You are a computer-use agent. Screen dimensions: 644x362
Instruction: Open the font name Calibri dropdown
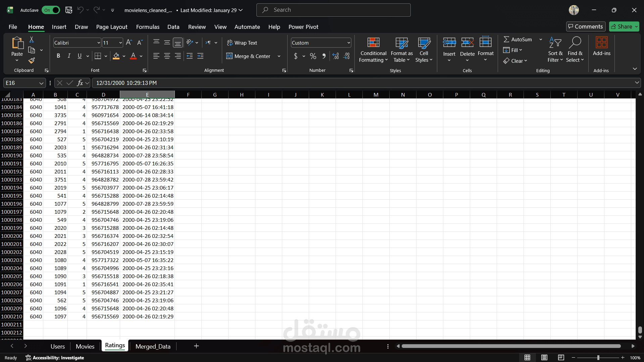coord(99,43)
